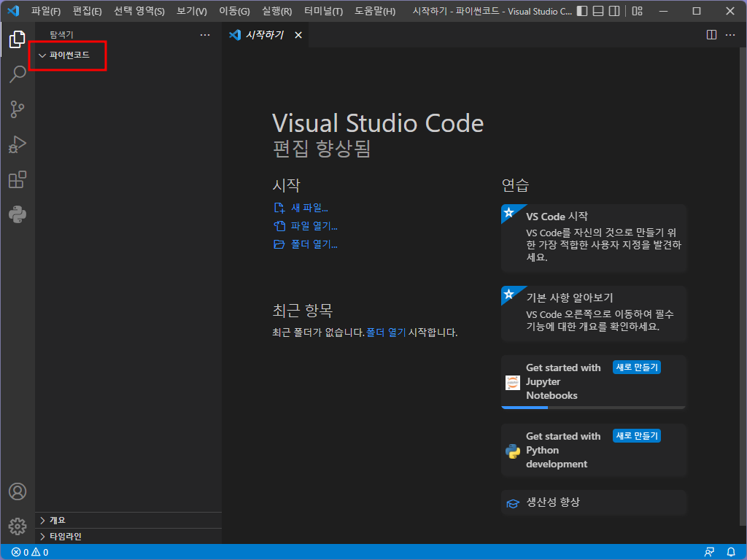Open the 선택 영역(S) menu

(139, 11)
